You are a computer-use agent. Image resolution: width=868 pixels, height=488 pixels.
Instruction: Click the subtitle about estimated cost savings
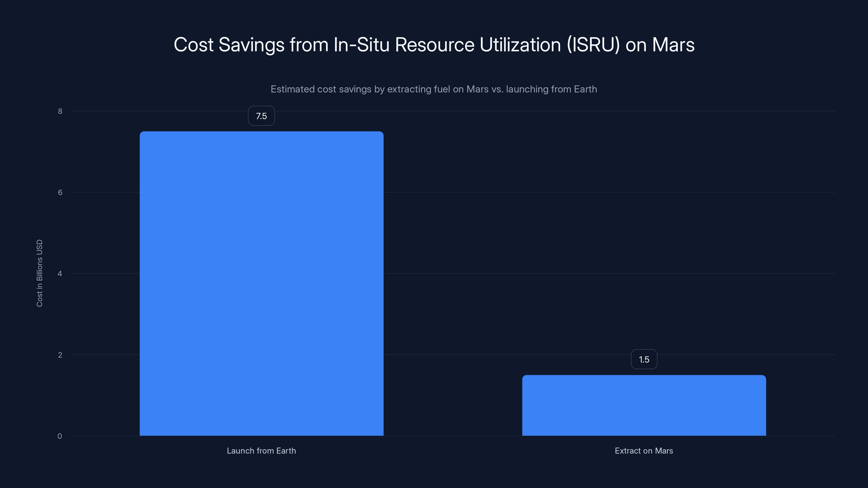click(x=434, y=89)
